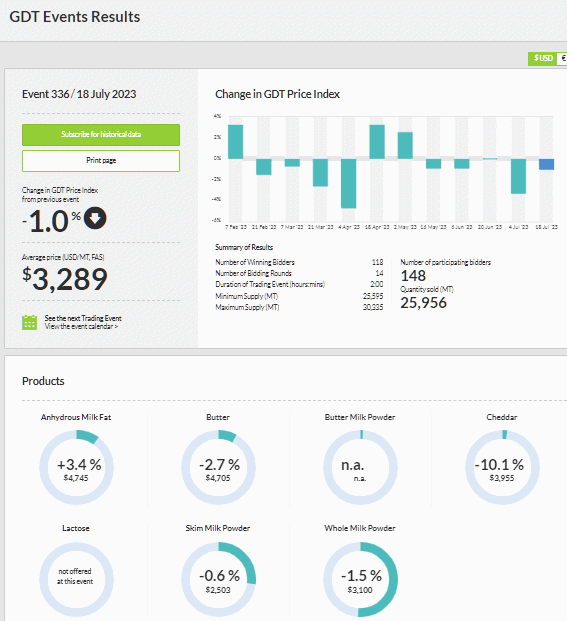Click Number of Winning Bidders row
The width and height of the screenshot is (567, 621).
tap(299, 262)
